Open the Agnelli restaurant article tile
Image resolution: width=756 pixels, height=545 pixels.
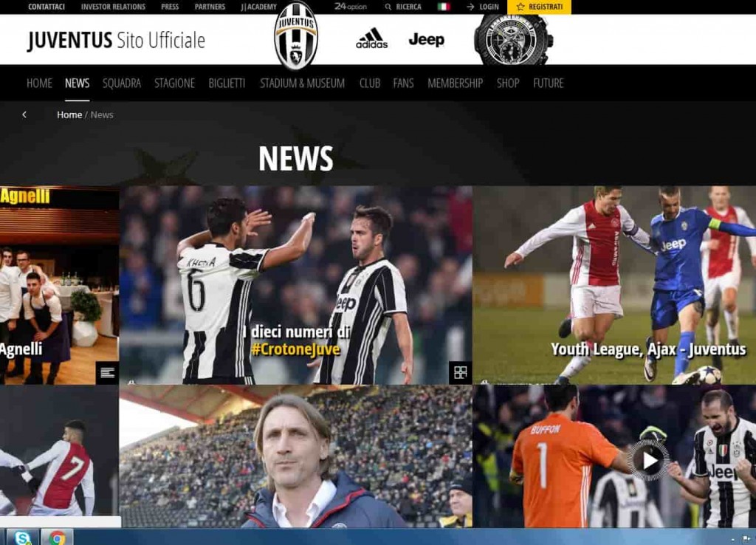tap(59, 285)
